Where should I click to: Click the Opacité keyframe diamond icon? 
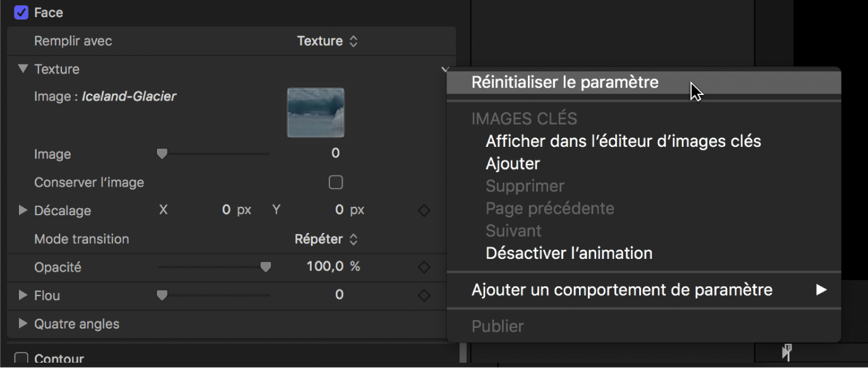424,266
